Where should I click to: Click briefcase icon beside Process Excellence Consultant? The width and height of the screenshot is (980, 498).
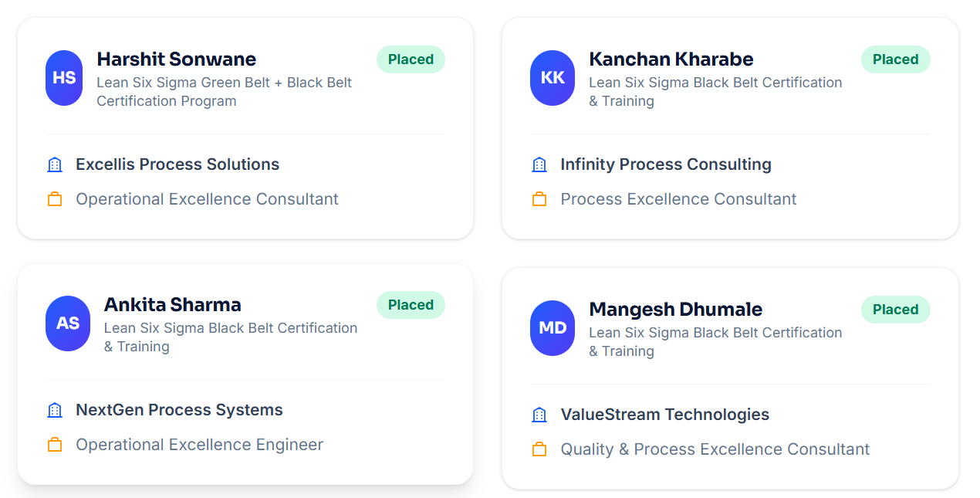(x=539, y=199)
